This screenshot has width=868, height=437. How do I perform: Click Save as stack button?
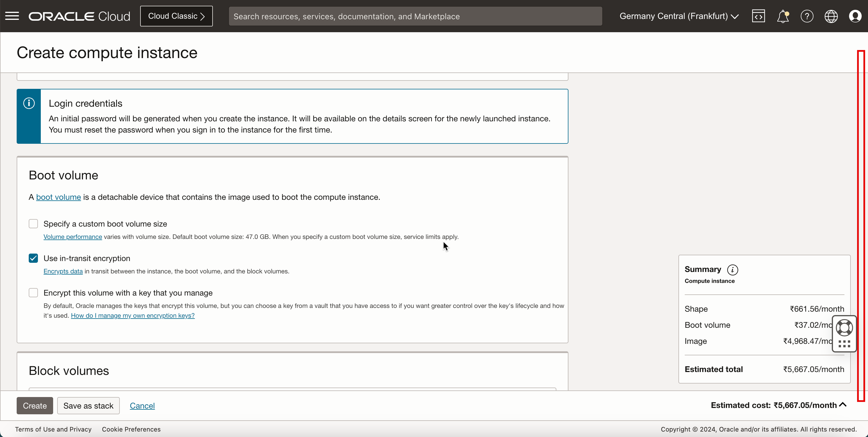click(88, 406)
